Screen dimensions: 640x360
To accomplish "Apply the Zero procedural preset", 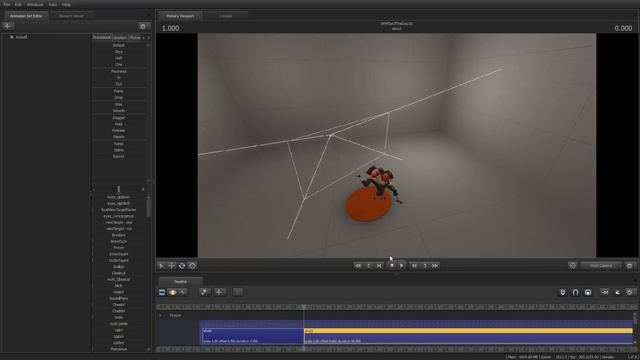I will click(119, 52).
